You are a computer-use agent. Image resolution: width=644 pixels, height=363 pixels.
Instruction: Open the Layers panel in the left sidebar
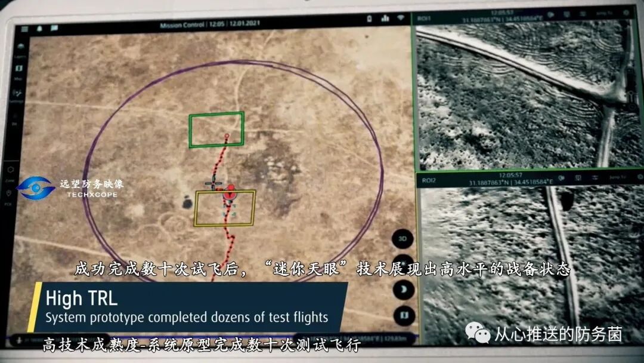click(x=20, y=50)
